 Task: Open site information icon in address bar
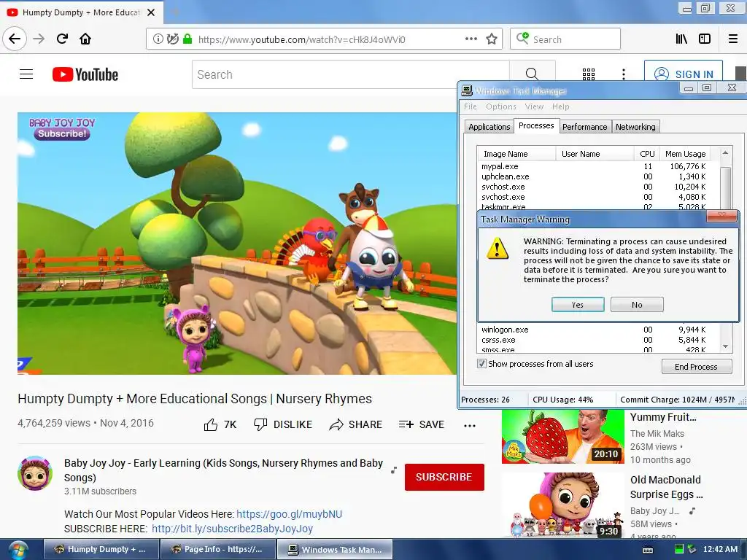(x=158, y=39)
